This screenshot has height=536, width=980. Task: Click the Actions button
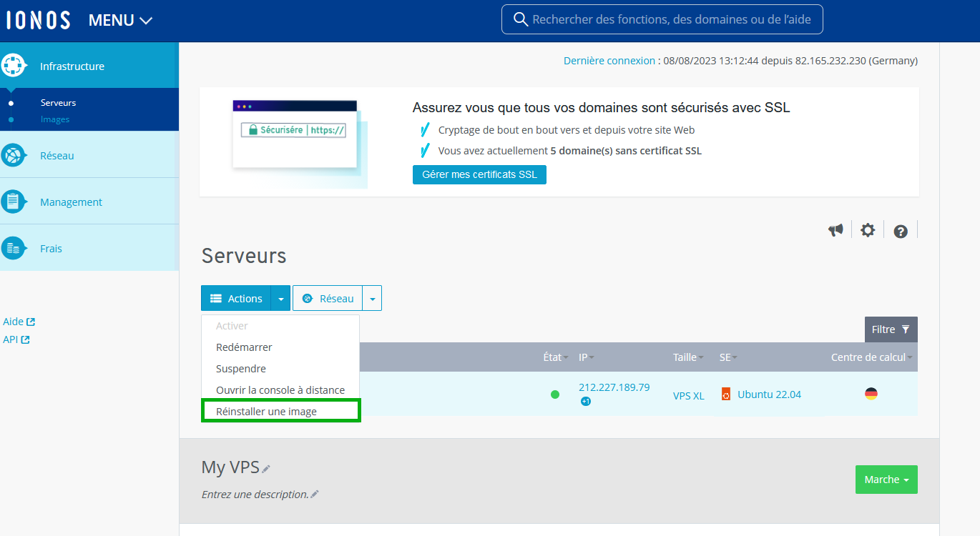pyautogui.click(x=236, y=299)
